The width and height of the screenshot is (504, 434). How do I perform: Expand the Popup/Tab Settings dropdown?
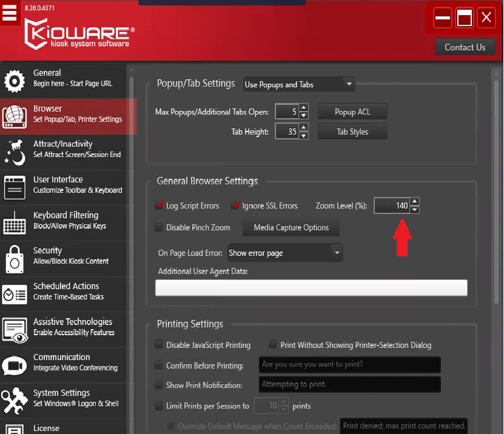pyautogui.click(x=299, y=84)
